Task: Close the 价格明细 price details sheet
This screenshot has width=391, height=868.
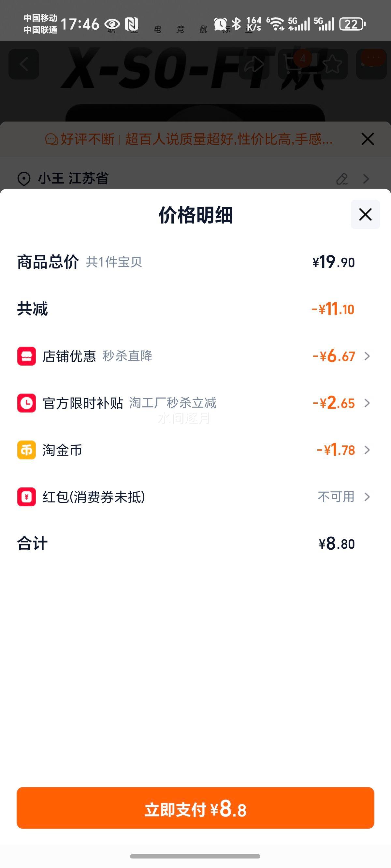Action: (x=365, y=214)
